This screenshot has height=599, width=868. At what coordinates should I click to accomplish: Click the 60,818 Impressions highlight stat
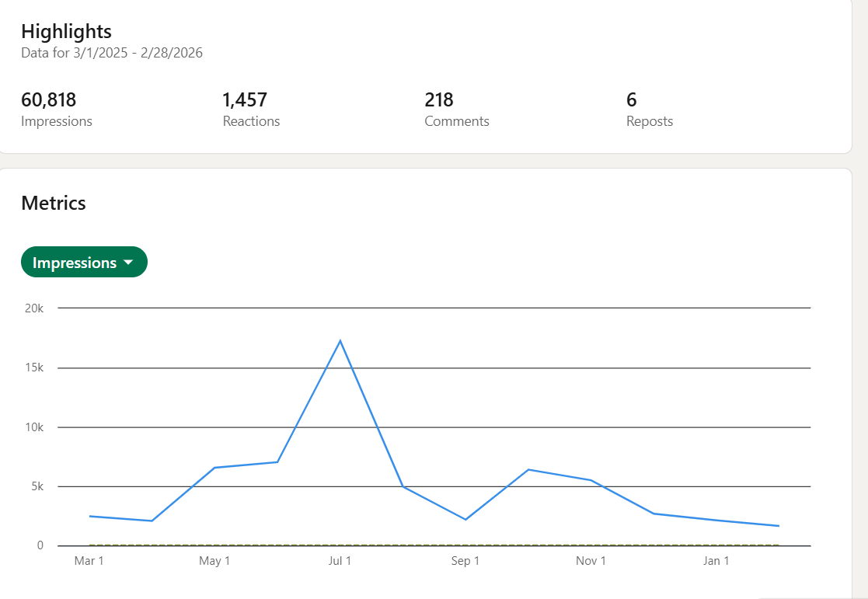tap(49, 100)
